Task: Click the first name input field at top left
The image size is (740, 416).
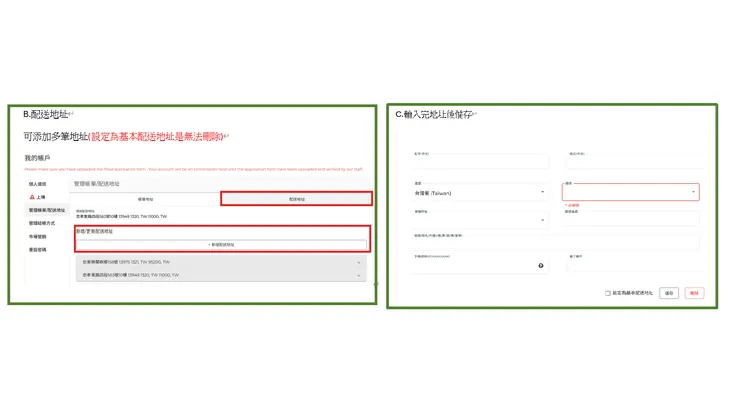Action: [480, 161]
